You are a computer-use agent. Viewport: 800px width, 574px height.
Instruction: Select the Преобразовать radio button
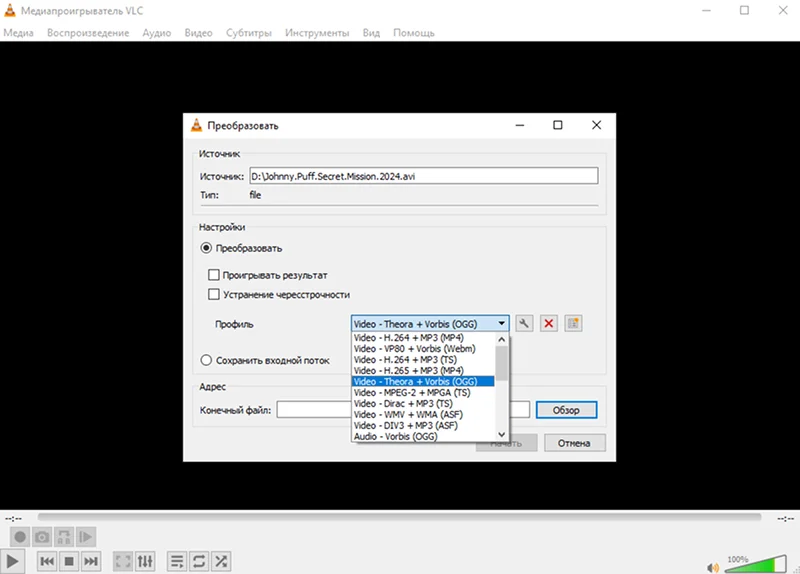click(206, 248)
